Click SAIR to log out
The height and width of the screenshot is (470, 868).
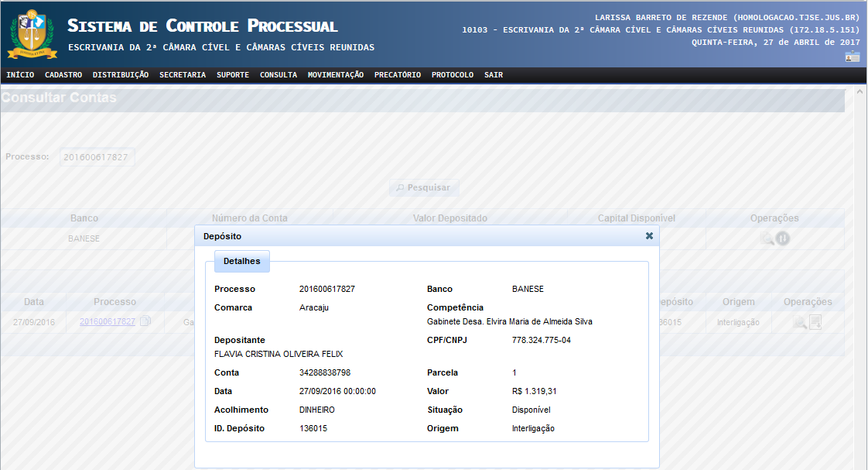(x=494, y=75)
